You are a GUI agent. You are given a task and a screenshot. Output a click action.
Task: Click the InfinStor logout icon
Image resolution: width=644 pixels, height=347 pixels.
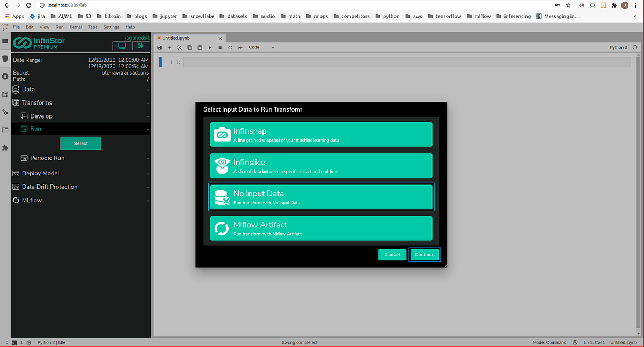(141, 46)
